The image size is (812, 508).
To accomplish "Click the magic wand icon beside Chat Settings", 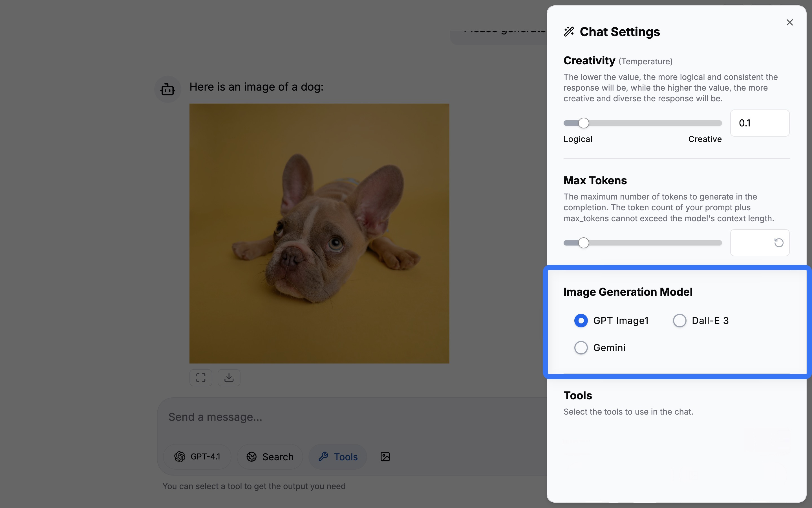I will tap(569, 32).
